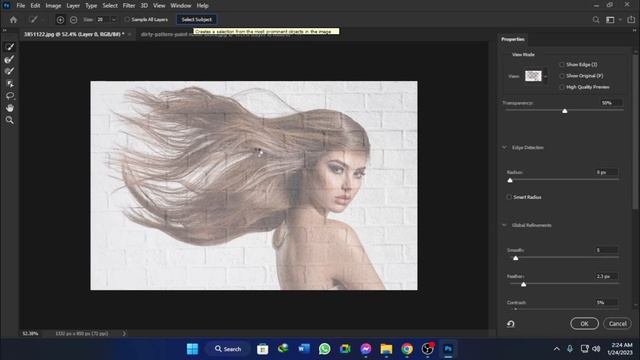
Task: Click the Photoshop taskbar icon
Action: pos(448,349)
